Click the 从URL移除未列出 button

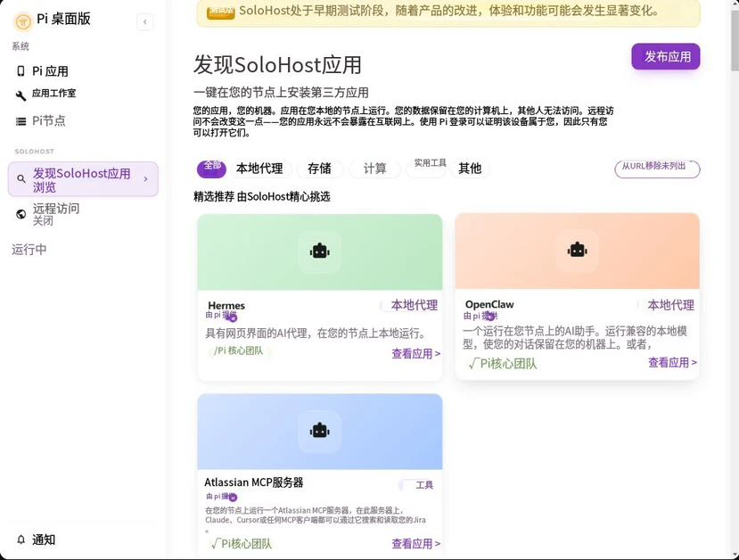[x=657, y=169]
